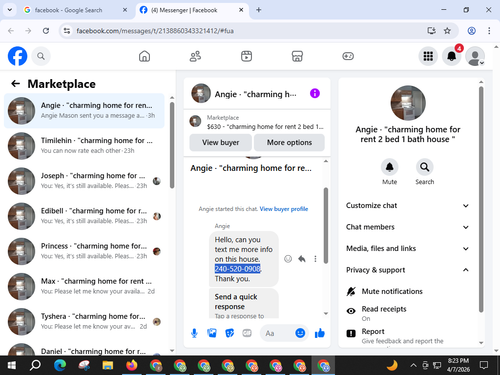This screenshot has height=375, width=500.
Task: Choose a GIF icon in composer
Action: 247,333
